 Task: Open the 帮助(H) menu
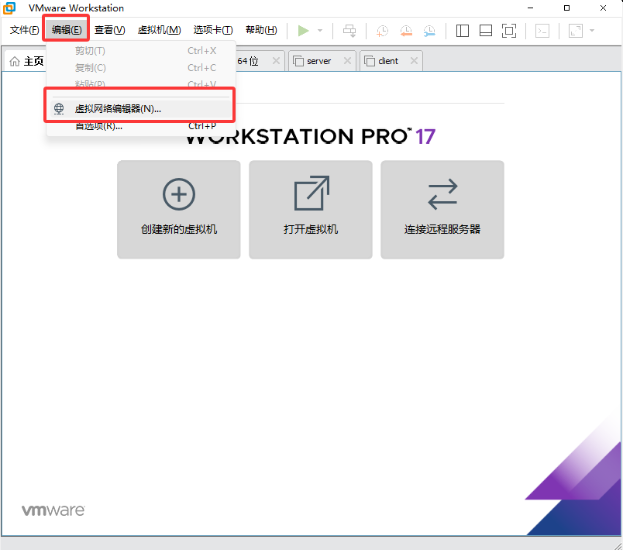[x=261, y=30]
